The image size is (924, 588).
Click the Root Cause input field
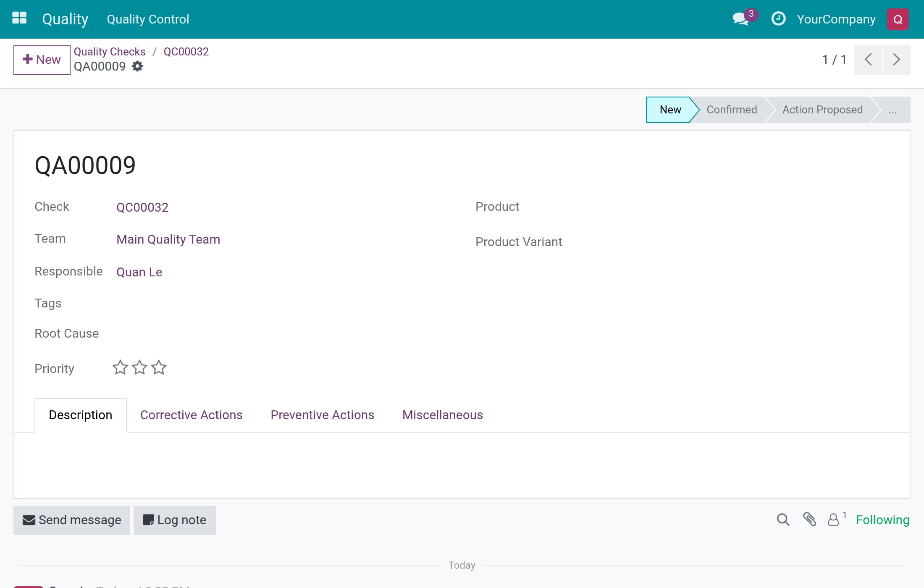click(277, 334)
